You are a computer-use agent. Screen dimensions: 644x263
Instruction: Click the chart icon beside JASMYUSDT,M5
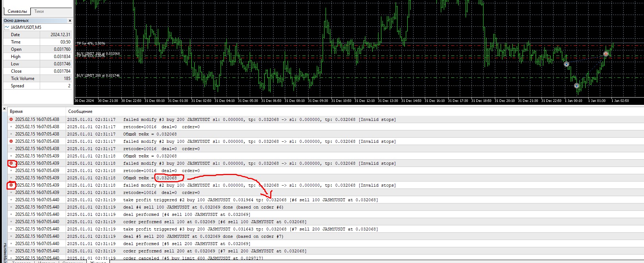pyautogui.click(x=7, y=27)
